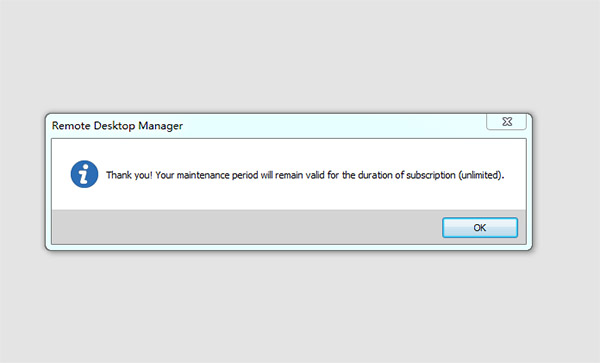Click the white message panel below the text
600x363 pixels.
coord(289,197)
